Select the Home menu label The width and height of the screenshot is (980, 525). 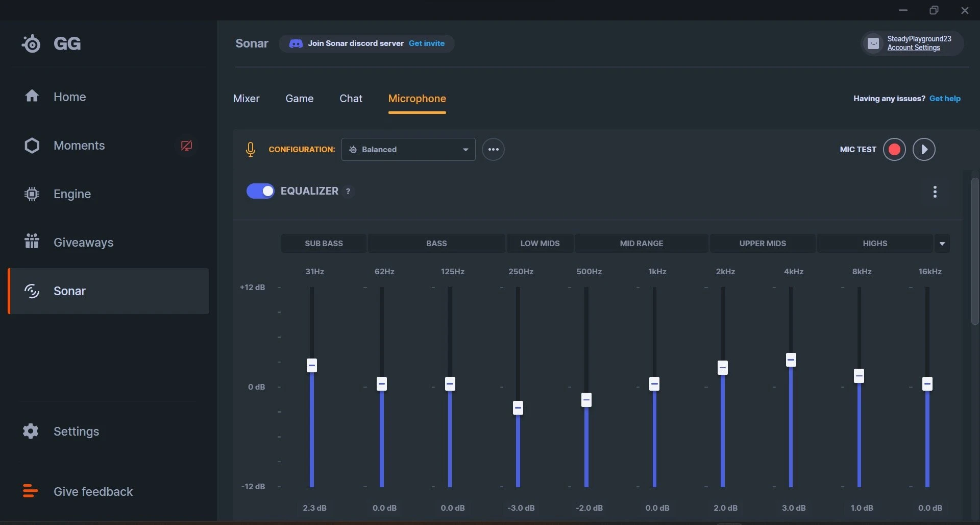70,97
